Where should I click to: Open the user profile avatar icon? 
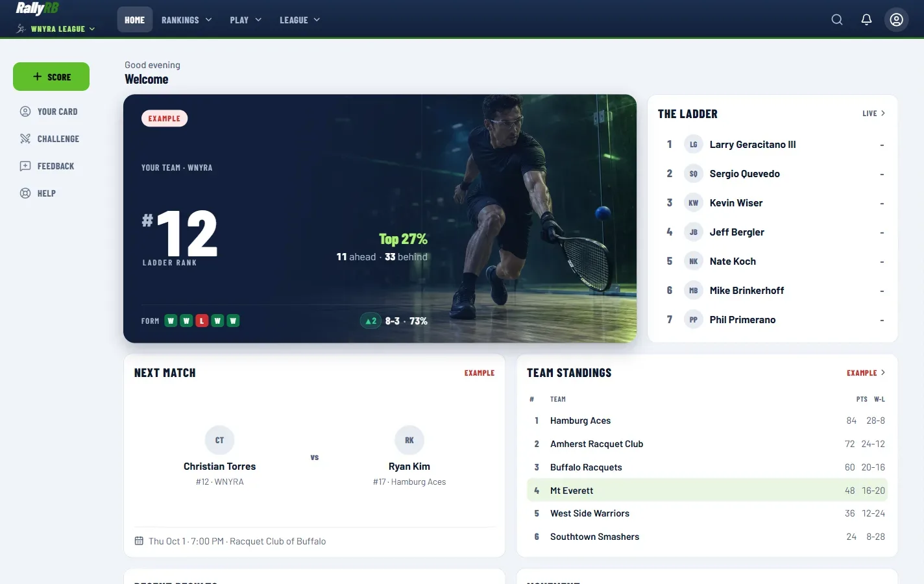(896, 19)
